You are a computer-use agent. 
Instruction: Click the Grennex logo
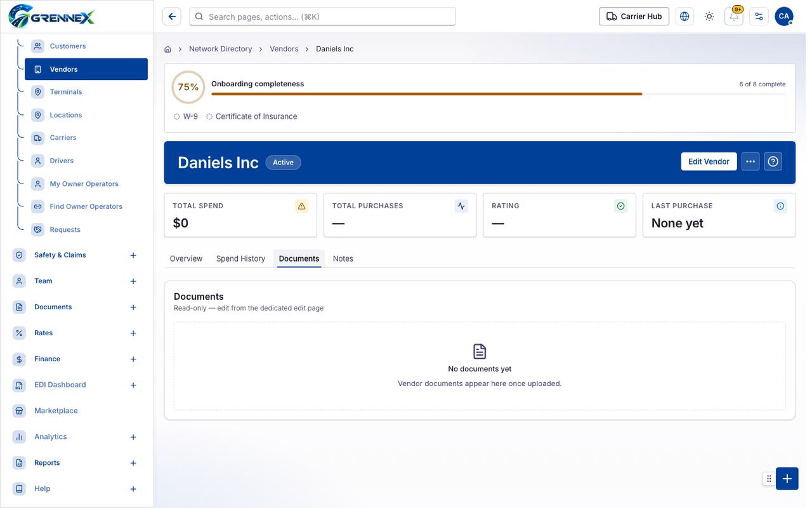[51, 16]
